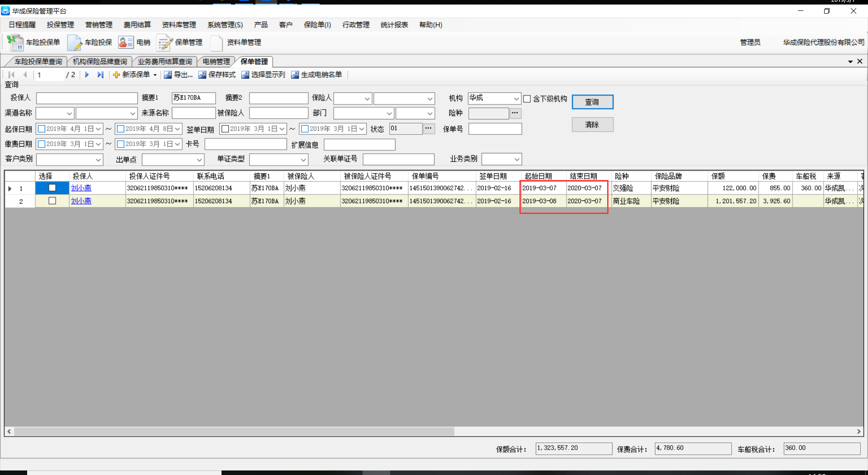868x475 pixels.
Task: Click the 查询 search button
Action: [592, 102]
